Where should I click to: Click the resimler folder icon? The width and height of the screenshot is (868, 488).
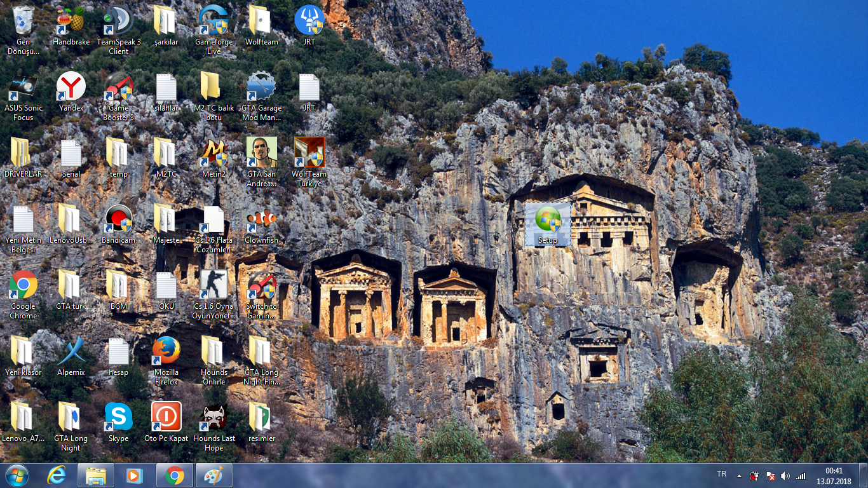point(261,423)
